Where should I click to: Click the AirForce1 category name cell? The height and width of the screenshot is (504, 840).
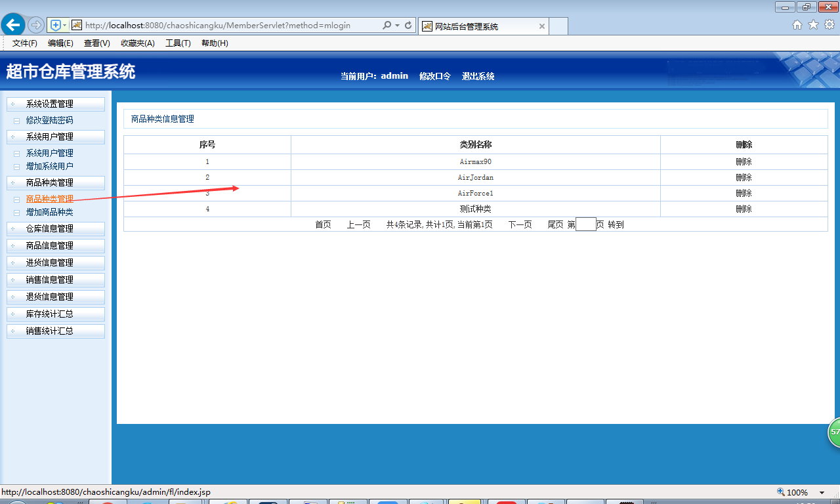point(476,194)
